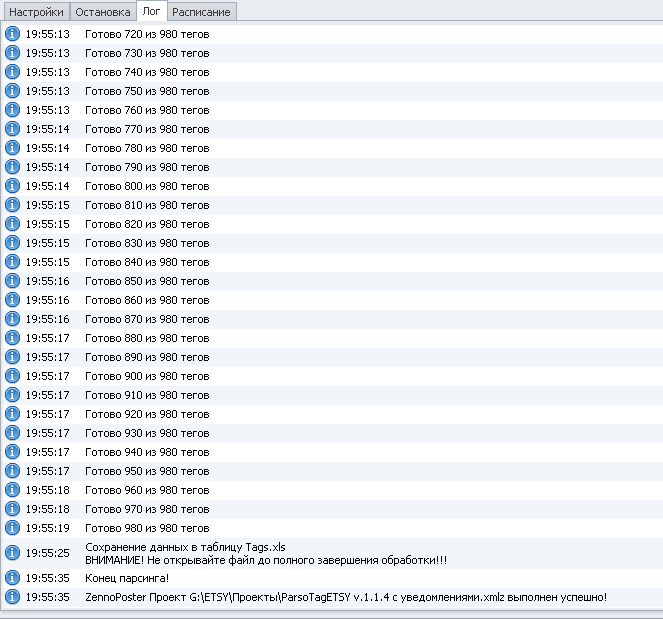Click info icon for 'Готово 940 из 980 тегов'
This screenshot has width=663, height=619.
click(x=12, y=452)
